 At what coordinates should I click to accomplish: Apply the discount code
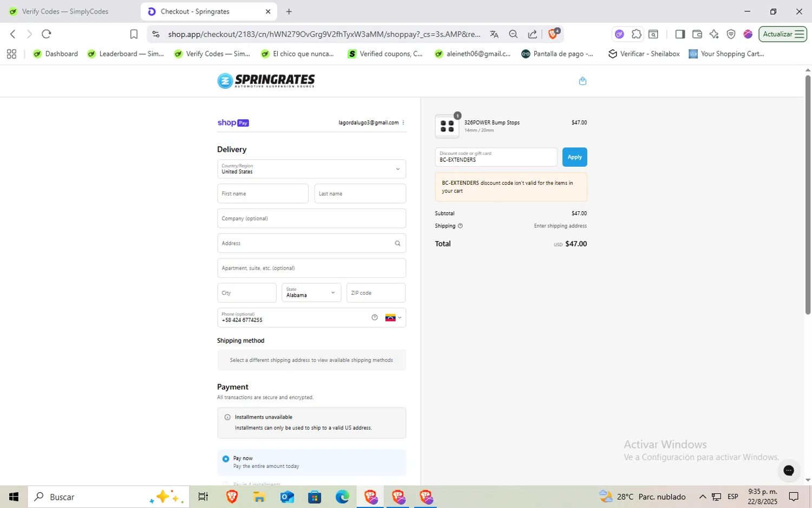pos(574,157)
